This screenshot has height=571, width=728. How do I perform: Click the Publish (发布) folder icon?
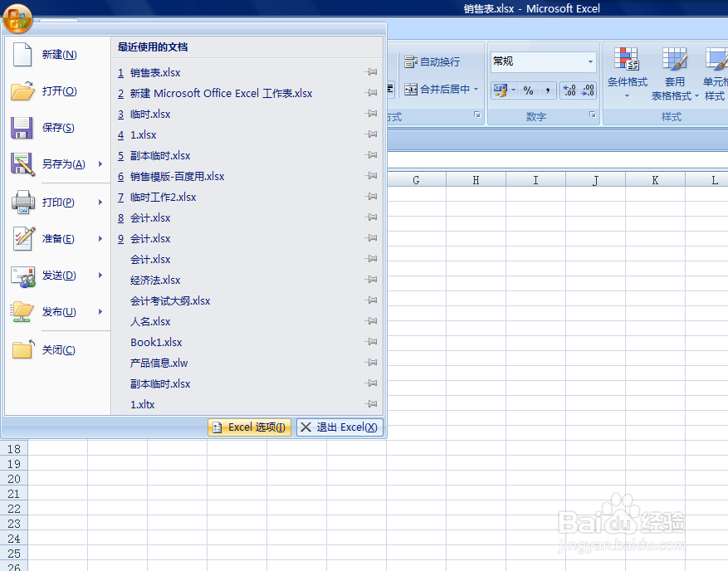22,311
